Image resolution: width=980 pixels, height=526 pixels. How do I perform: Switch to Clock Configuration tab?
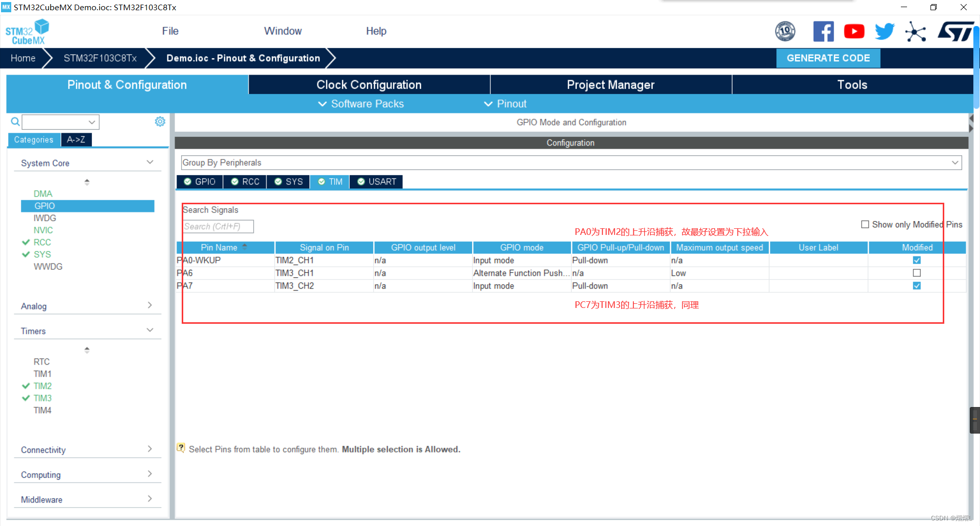(369, 85)
